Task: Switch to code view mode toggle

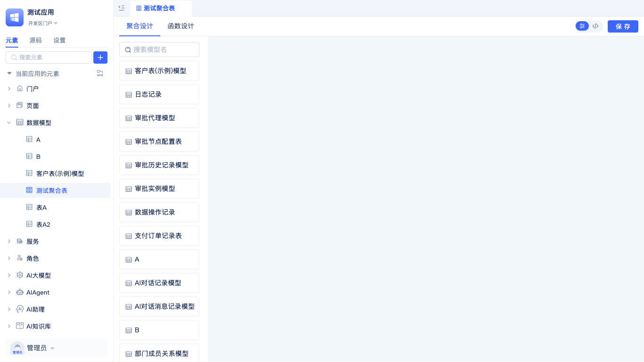Action: tap(595, 26)
